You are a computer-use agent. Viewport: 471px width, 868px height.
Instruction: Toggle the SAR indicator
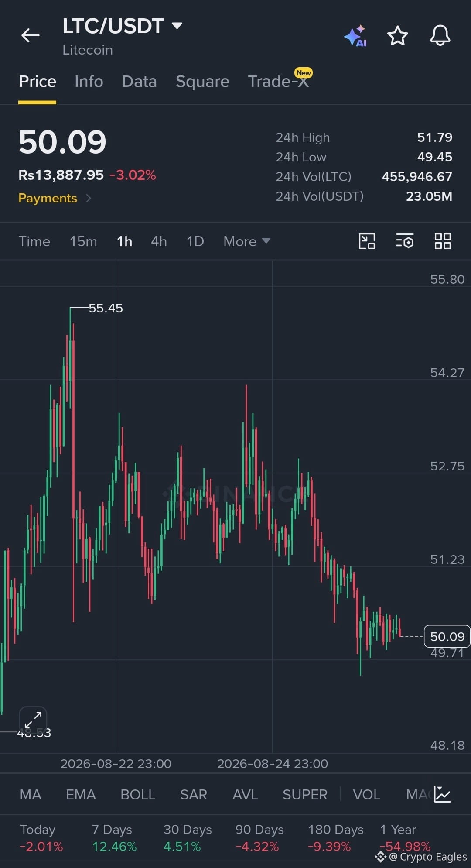(194, 795)
